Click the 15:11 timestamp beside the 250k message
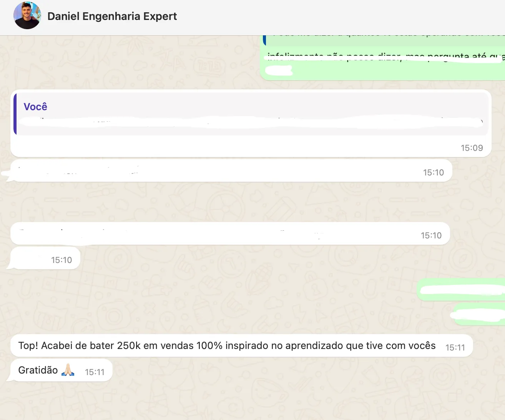 455,347
